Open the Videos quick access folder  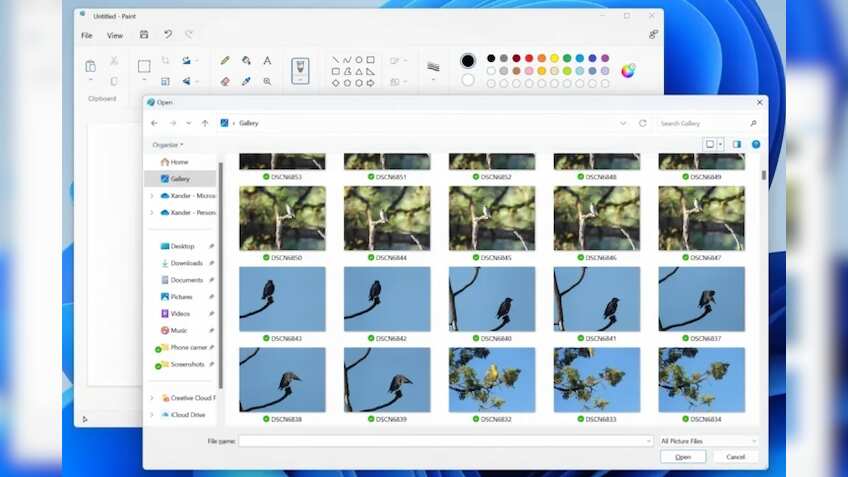point(182,314)
